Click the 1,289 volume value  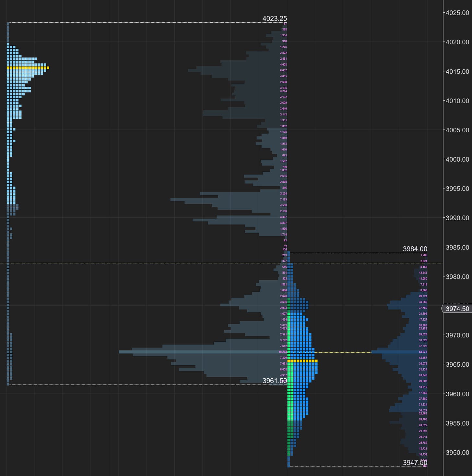(x=424, y=255)
